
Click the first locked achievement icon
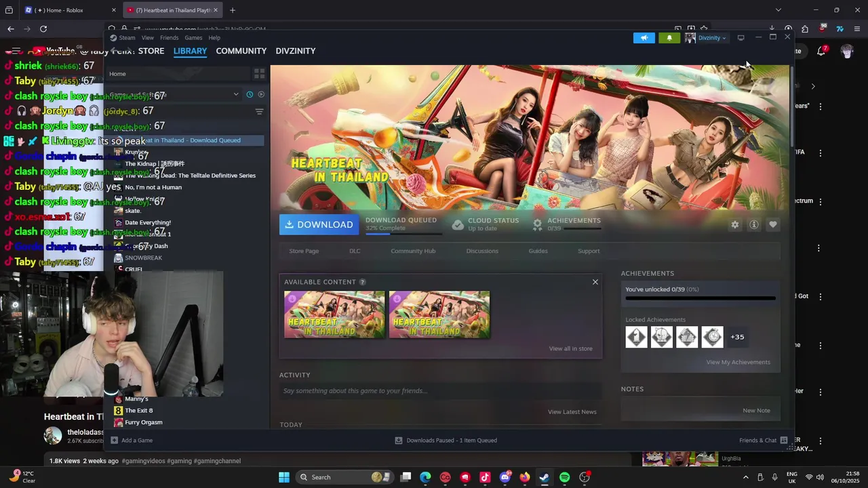click(x=636, y=337)
